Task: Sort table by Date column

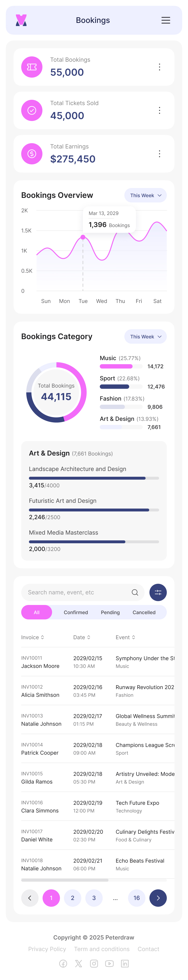Action: [x=82, y=637]
